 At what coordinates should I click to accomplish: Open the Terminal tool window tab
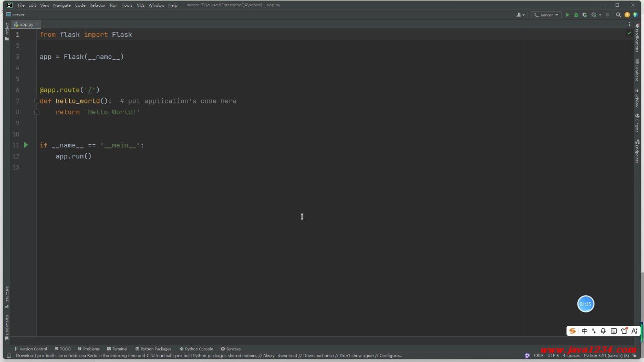(x=117, y=348)
